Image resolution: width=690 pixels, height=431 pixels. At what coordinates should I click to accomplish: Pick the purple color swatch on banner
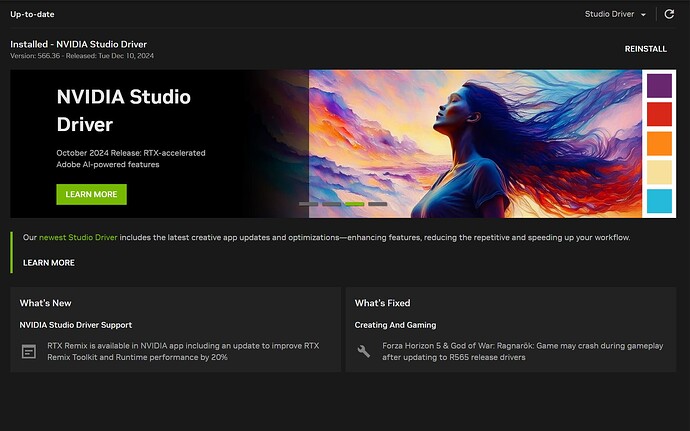[x=659, y=85]
